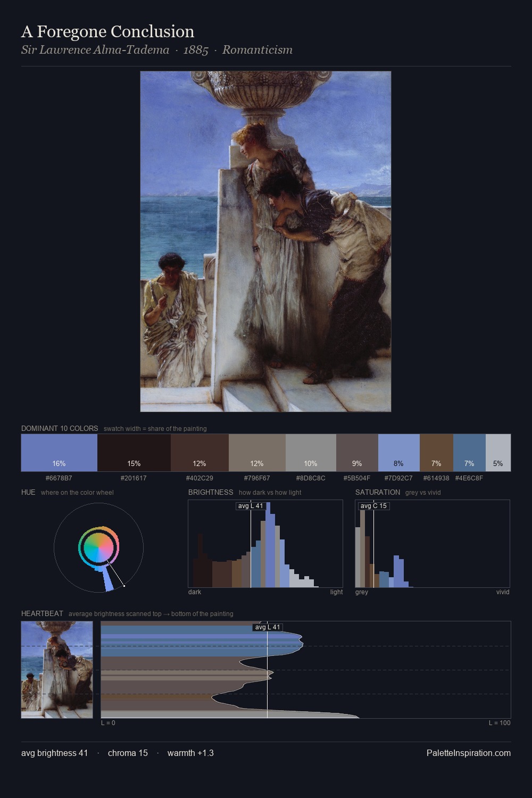Click the 'chroma 15' footer stat
Viewport: 532px width, 798px height.
pyautogui.click(x=128, y=753)
